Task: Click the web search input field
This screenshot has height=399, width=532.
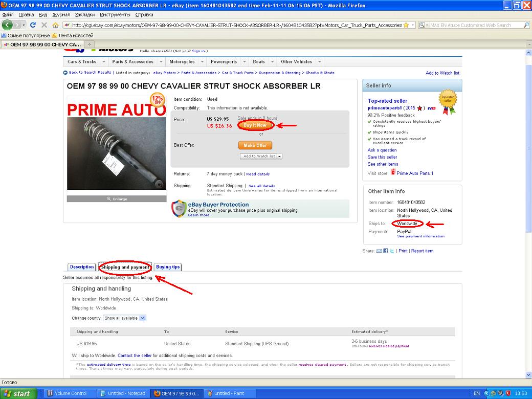Action: coord(476,25)
